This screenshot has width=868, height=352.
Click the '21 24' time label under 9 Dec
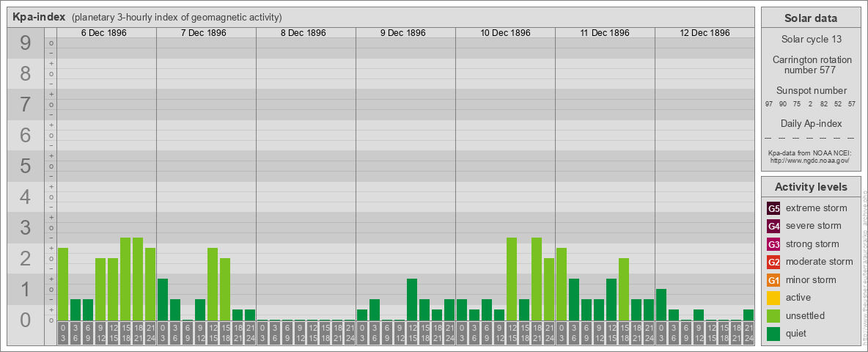click(x=449, y=333)
